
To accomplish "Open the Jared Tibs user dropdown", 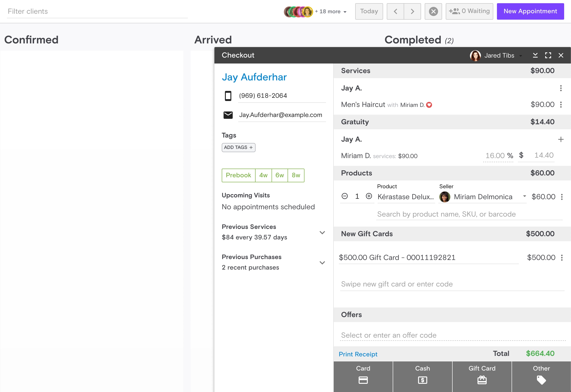I will (x=521, y=56).
